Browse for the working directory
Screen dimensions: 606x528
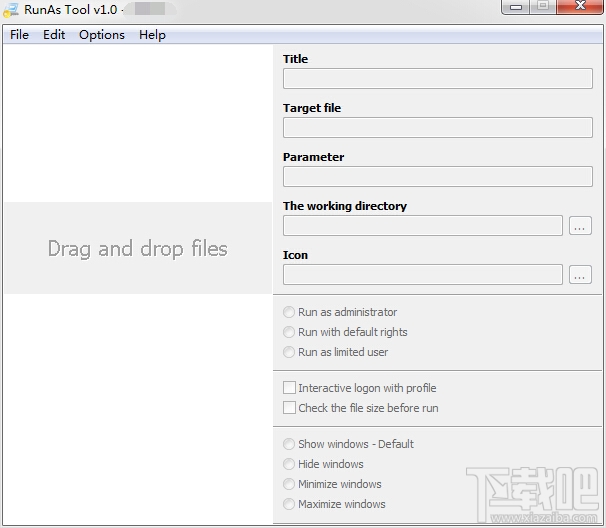pos(580,226)
